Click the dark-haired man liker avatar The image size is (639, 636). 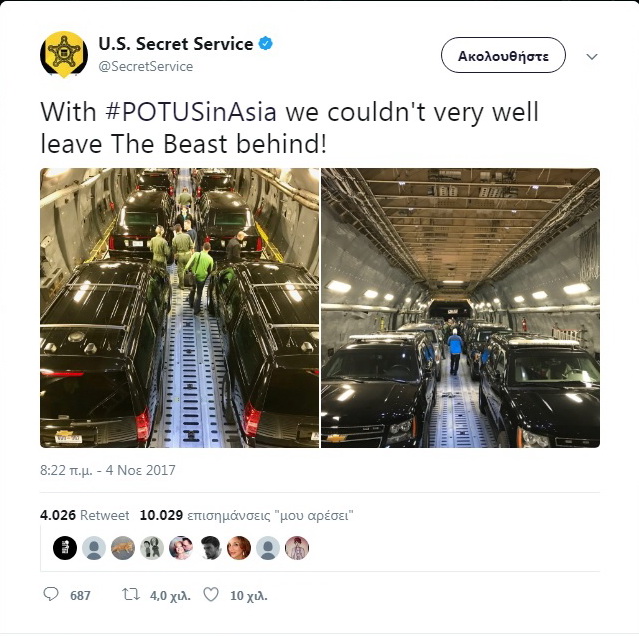click(x=210, y=548)
